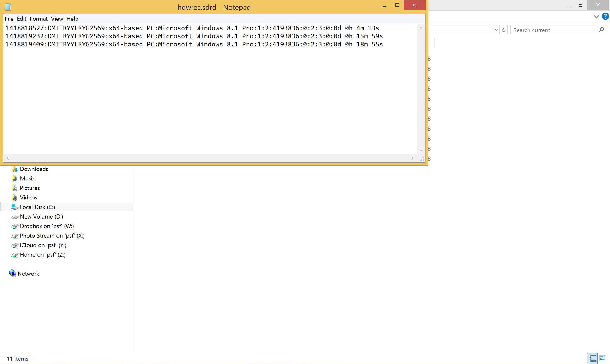Open Music folder in Explorer sidebar

[27, 179]
